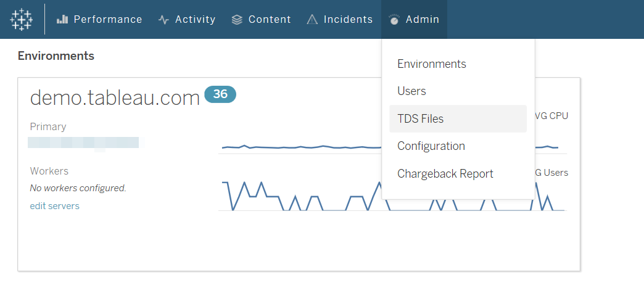
Task: Open the Performance tab
Action: (x=99, y=19)
